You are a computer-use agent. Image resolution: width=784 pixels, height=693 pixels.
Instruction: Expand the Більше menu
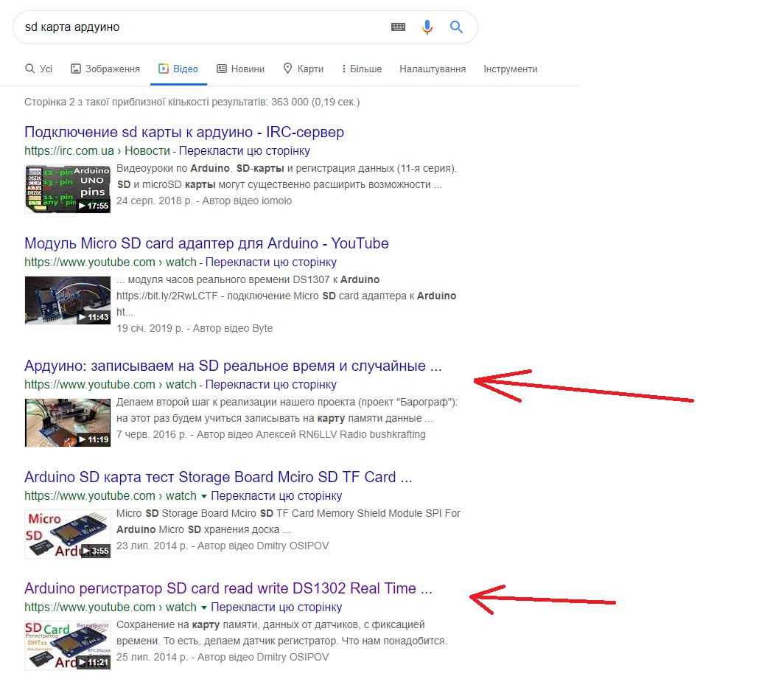click(x=362, y=69)
